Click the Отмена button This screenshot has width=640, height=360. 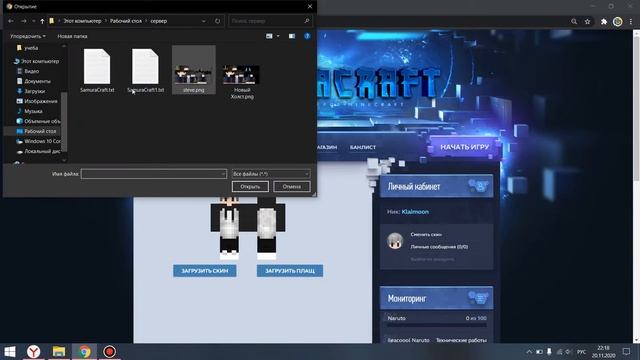click(x=291, y=187)
